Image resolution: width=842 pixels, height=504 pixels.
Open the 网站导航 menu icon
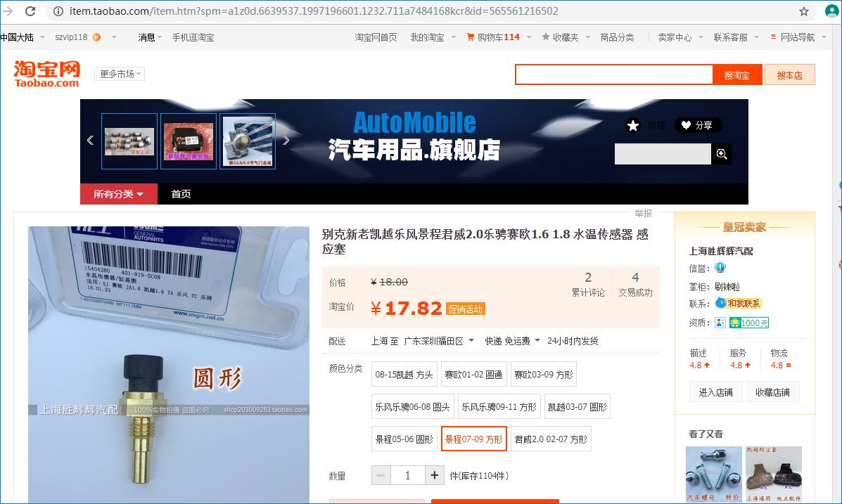click(x=773, y=37)
